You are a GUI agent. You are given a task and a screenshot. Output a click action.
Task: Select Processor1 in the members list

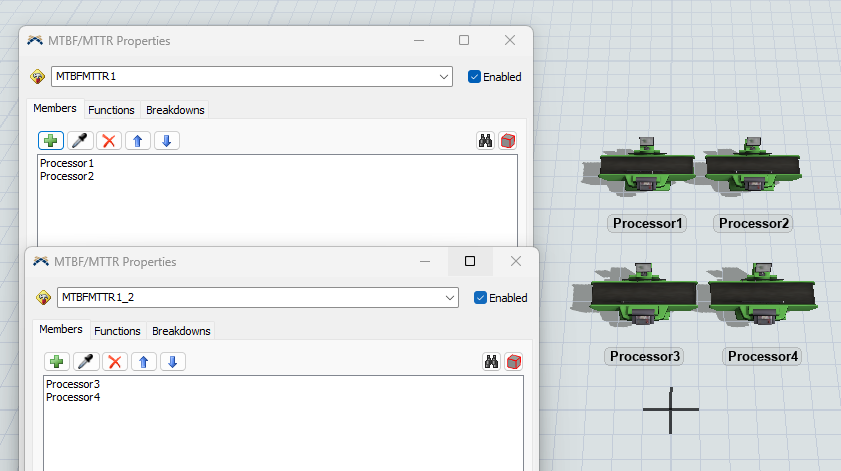click(67, 163)
